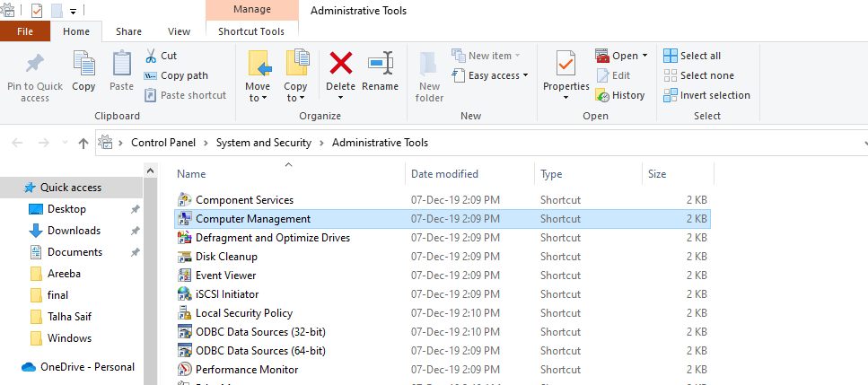Viewport: 868px width, 385px height.
Task: Select the Event Viewer icon
Action: (184, 275)
